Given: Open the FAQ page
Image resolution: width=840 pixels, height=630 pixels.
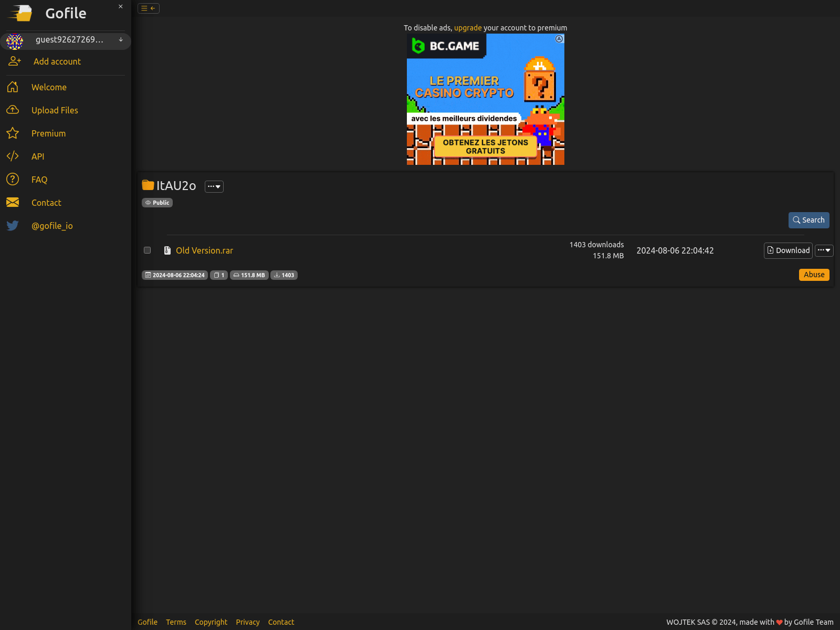Looking at the screenshot, I should coord(39,180).
